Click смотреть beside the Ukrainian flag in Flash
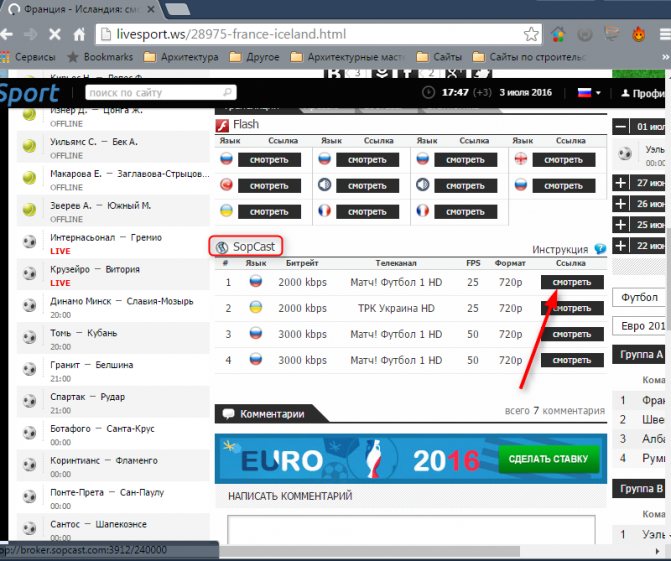Screen dimensions: 671x561 [x=269, y=212]
